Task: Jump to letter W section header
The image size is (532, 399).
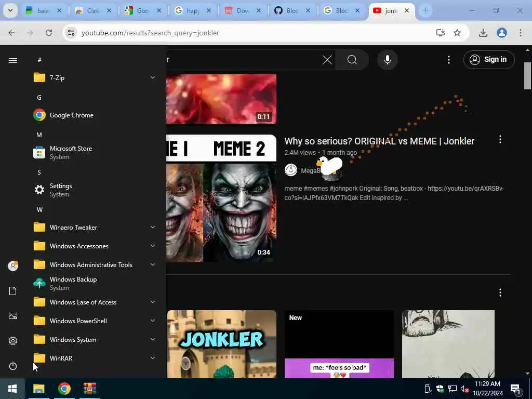Action: click(x=39, y=210)
